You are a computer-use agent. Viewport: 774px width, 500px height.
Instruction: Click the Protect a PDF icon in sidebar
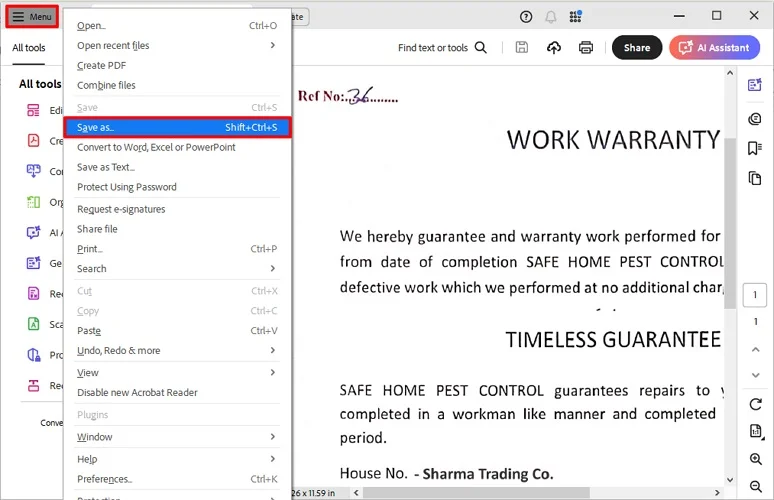pyautogui.click(x=33, y=355)
